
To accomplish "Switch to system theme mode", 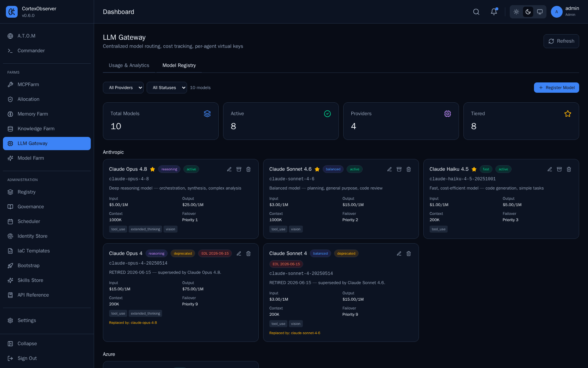I will 540,12.
